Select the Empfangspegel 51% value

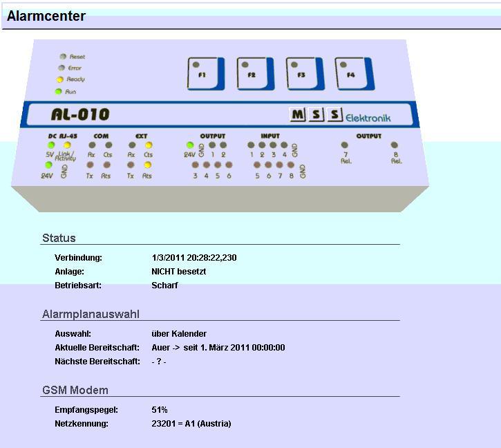[160, 410]
